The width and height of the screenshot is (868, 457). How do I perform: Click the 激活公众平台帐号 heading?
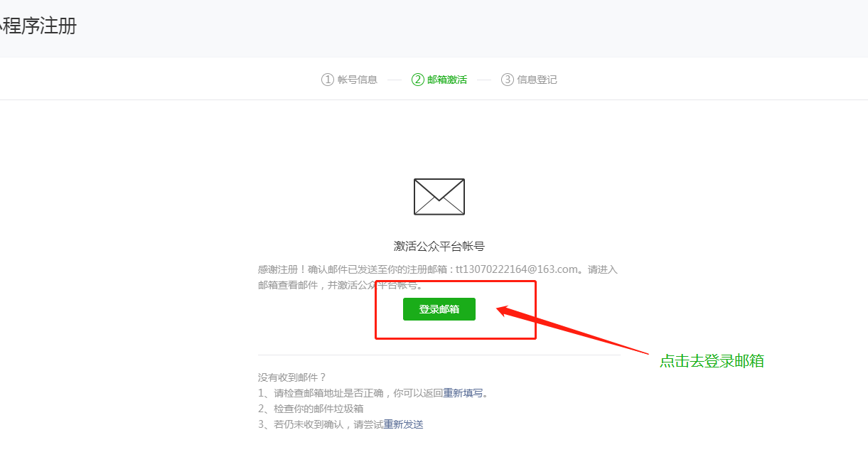click(x=439, y=246)
